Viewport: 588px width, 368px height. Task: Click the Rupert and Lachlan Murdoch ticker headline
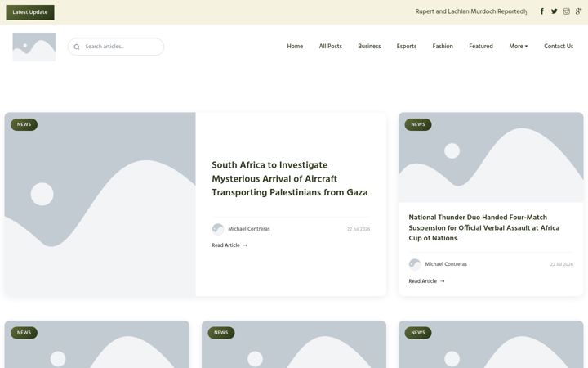coord(470,11)
